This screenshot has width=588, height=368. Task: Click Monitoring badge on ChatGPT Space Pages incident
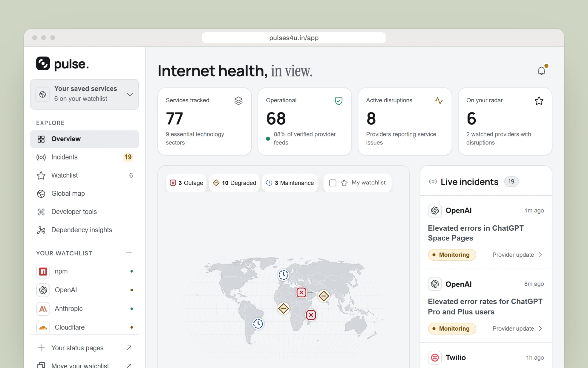[452, 255]
